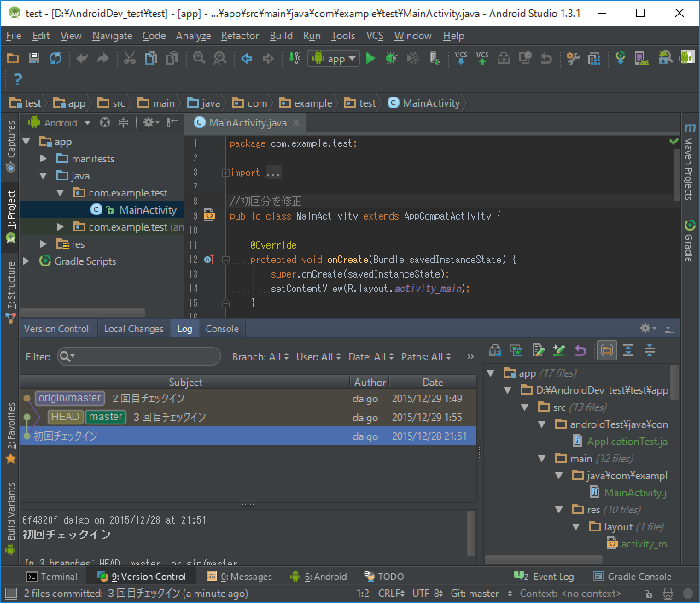This screenshot has width=700, height=603.
Task: Open the Terminal tool window
Action: (52, 577)
